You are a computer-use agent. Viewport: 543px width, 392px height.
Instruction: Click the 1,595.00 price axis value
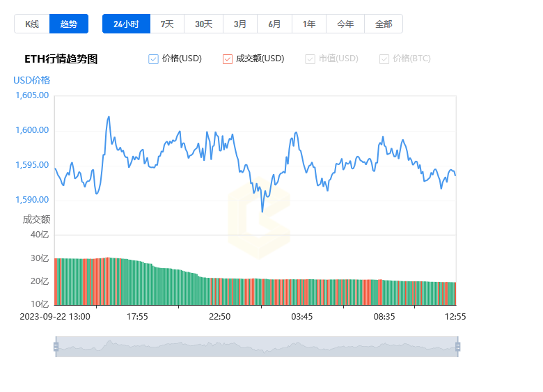32,165
